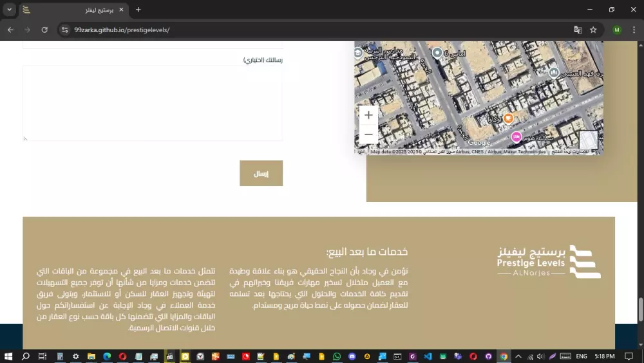
Task: Switch the ENG input language
Action: point(581,357)
